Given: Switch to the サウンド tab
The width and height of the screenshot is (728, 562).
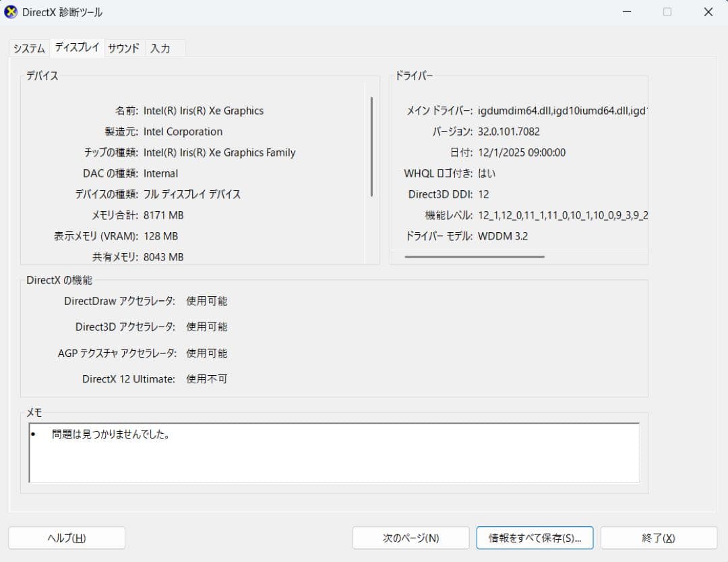Looking at the screenshot, I should [123, 48].
